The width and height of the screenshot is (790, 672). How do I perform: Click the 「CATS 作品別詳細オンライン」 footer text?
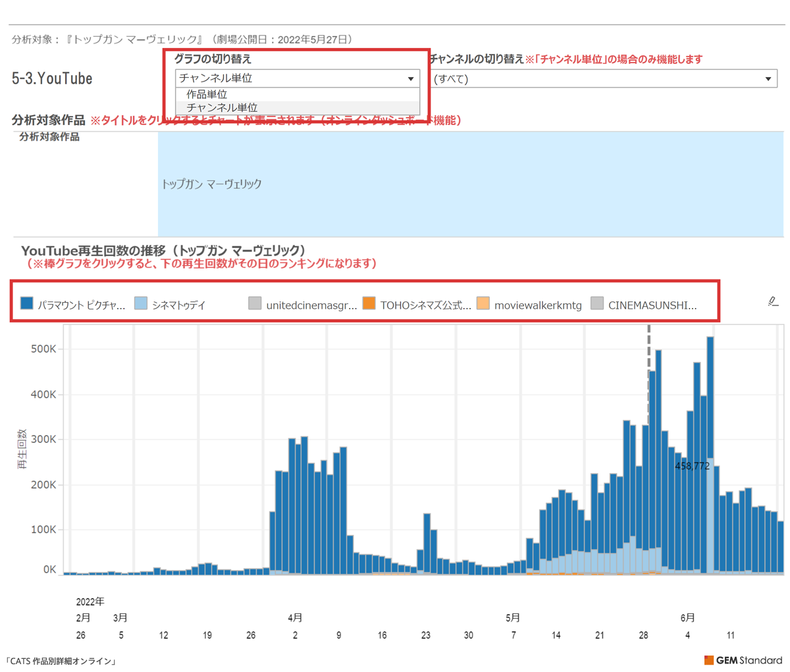coord(61,661)
